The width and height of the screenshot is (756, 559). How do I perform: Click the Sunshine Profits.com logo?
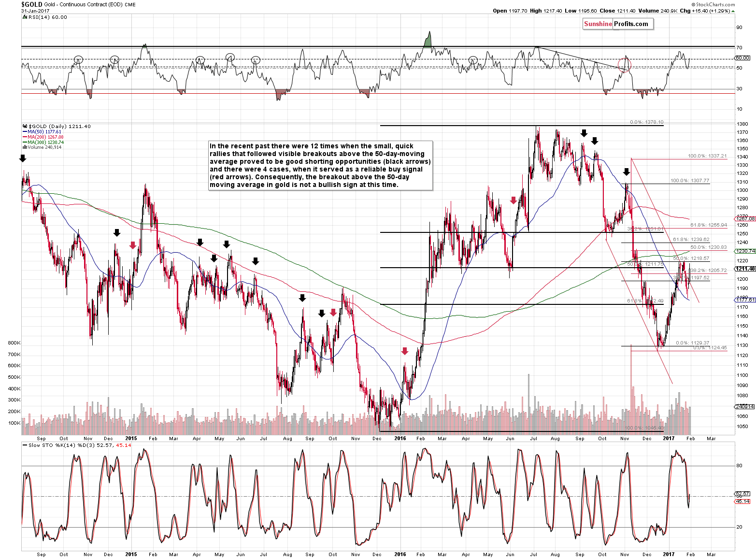tap(618, 24)
